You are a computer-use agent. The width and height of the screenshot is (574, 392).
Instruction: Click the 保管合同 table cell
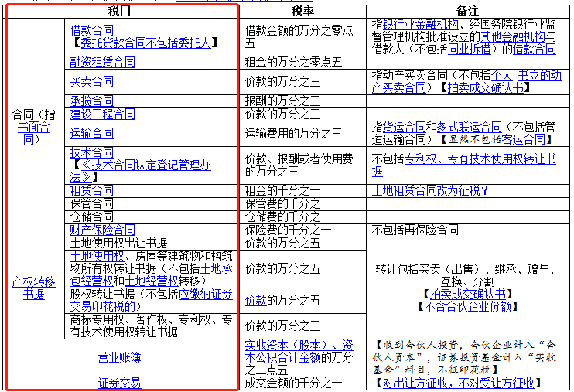[91, 204]
